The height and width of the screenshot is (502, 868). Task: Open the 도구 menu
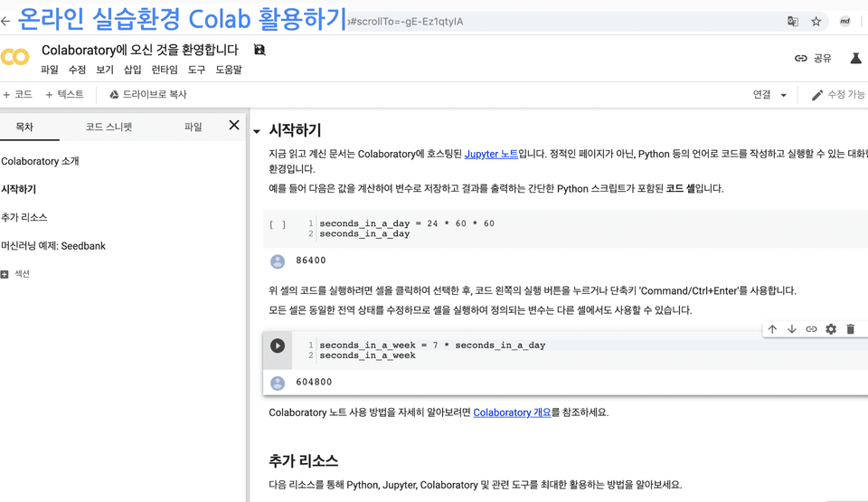[x=196, y=70]
